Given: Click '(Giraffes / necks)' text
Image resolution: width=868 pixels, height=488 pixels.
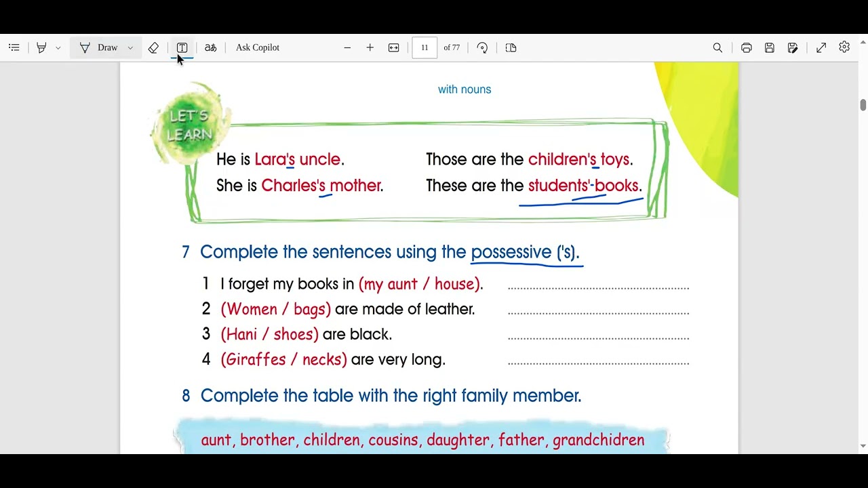Looking at the screenshot, I should coord(284,359).
